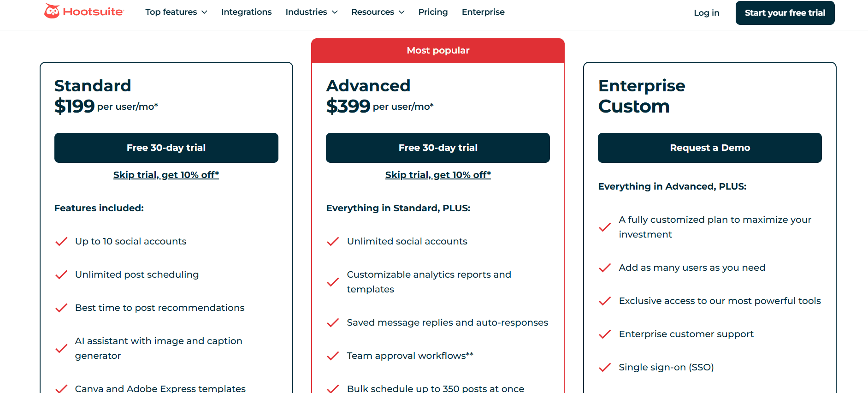The image size is (868, 393).
Task: Expand the Industries dropdown
Action: click(x=312, y=12)
